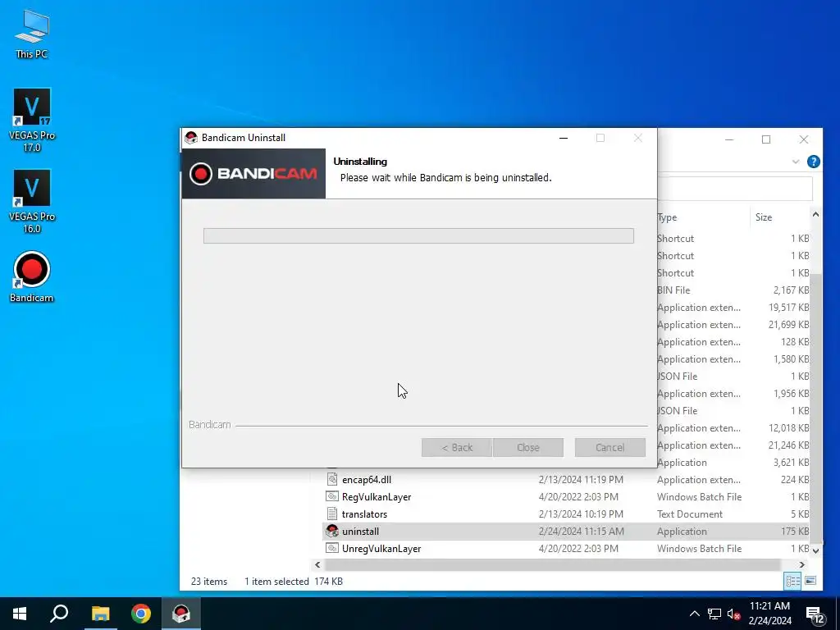Open the Windows Start menu
The width and height of the screenshot is (840, 630).
[20, 614]
